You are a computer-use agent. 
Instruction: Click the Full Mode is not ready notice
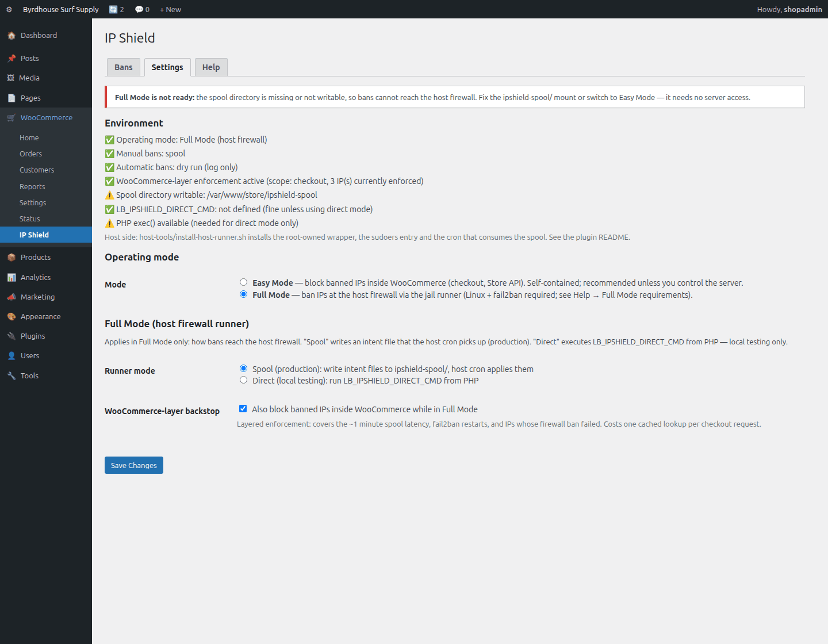[x=455, y=97]
